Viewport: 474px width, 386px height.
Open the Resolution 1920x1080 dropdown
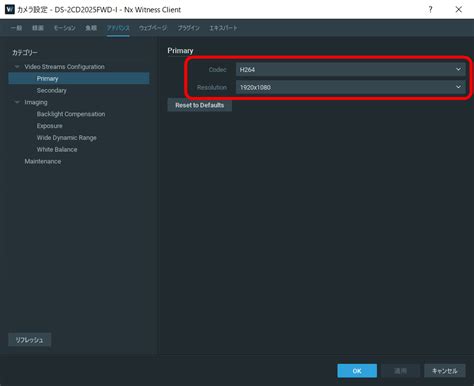pos(351,87)
